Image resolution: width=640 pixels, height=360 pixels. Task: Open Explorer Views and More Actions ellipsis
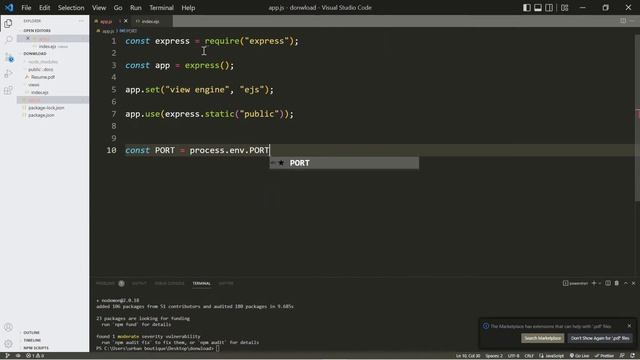(81, 21)
